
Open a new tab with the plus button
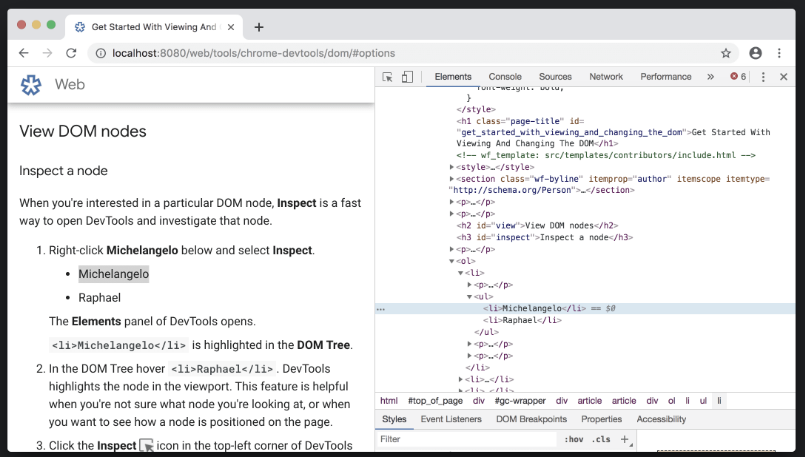tap(259, 27)
